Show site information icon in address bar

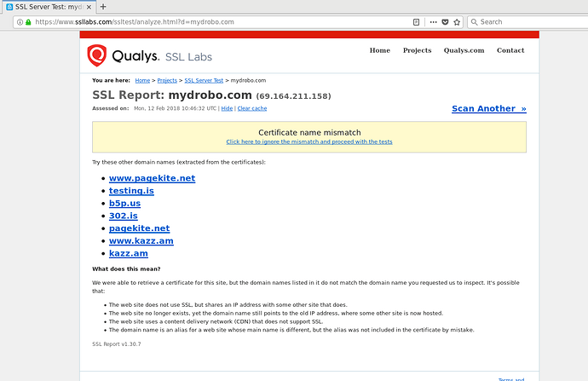[x=20, y=22]
